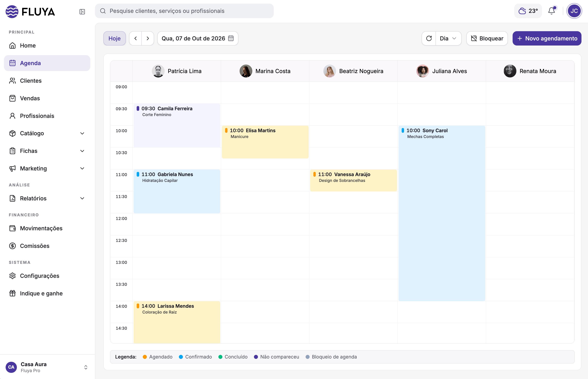
Task: Click the CA Casa Aura badge
Action: point(11,367)
